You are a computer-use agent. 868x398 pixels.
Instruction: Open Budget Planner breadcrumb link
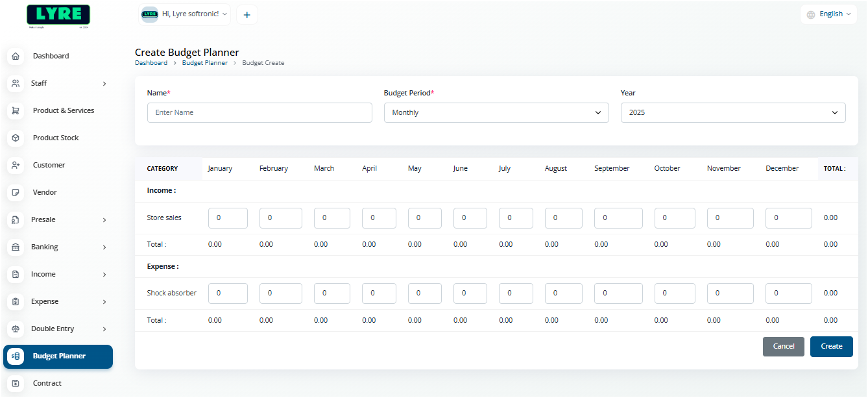pos(205,62)
